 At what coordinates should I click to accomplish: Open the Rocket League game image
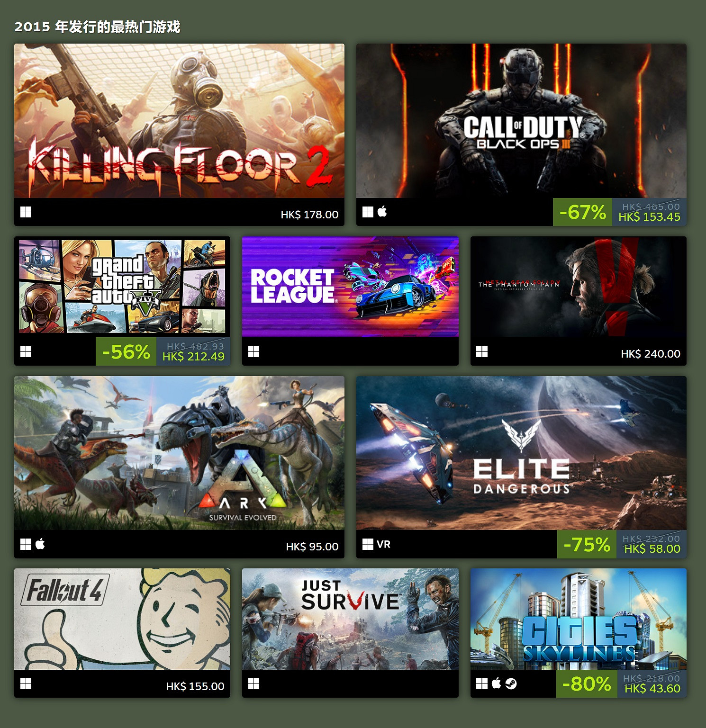(x=350, y=287)
